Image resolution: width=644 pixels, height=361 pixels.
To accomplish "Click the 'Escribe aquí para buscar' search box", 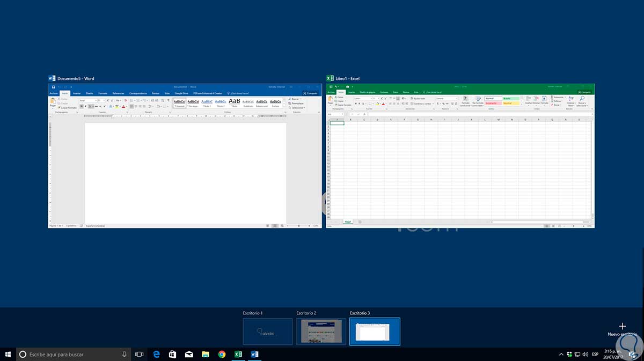I will (73, 354).
